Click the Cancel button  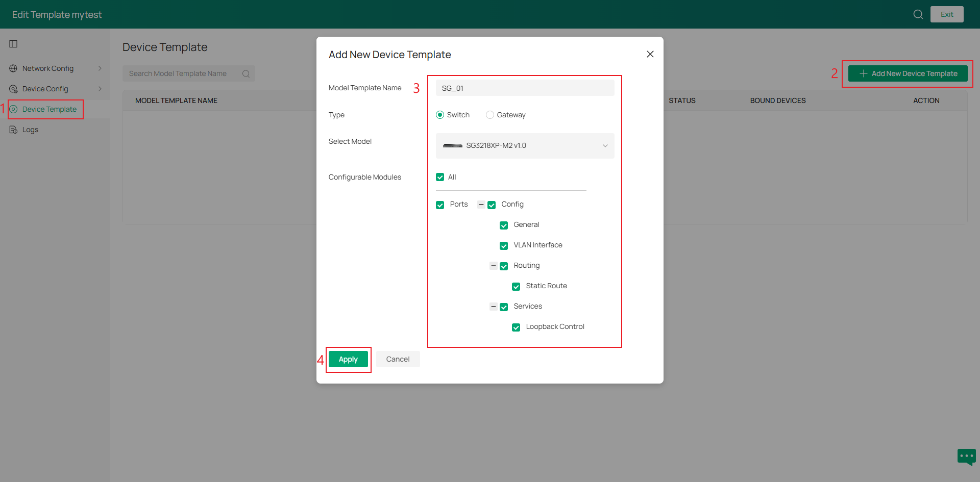398,359
